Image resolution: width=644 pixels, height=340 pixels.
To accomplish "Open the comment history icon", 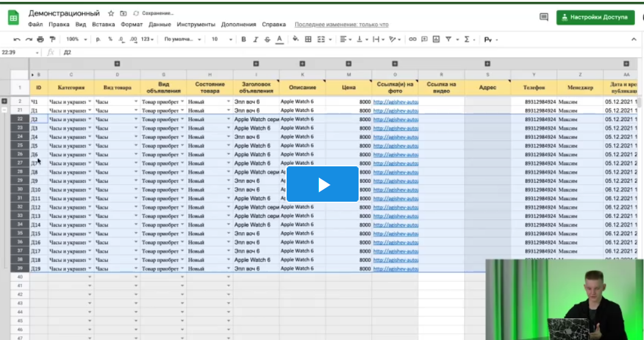I will [544, 17].
